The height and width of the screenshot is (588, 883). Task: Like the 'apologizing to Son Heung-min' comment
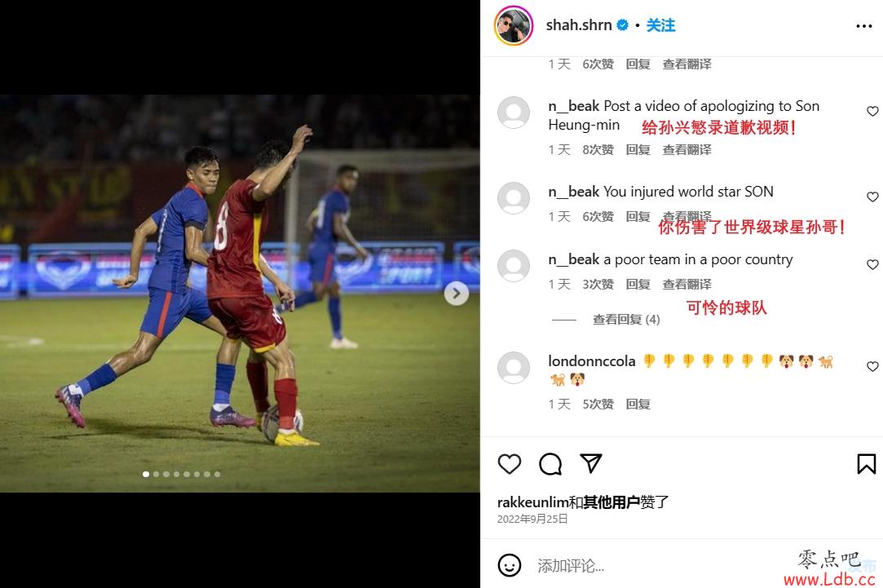tap(872, 111)
